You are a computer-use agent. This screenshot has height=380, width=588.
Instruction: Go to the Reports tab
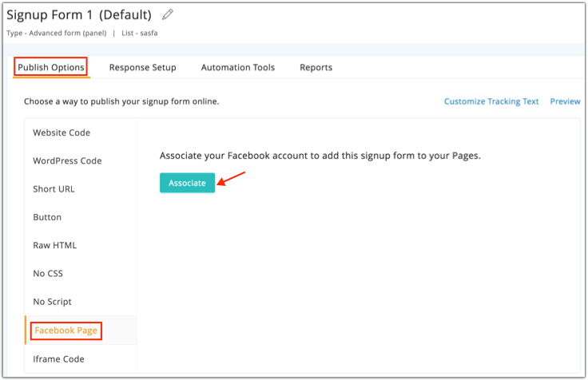coord(316,68)
